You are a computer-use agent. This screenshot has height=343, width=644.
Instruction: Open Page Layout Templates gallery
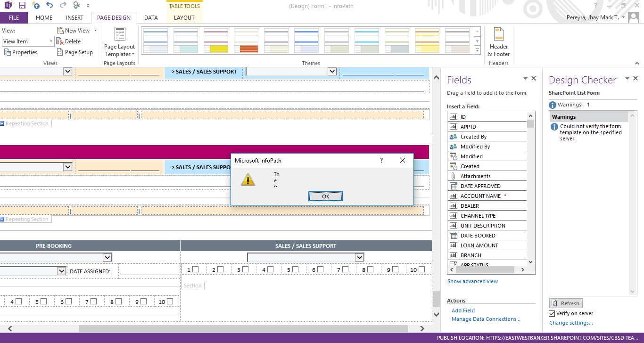pos(120,42)
